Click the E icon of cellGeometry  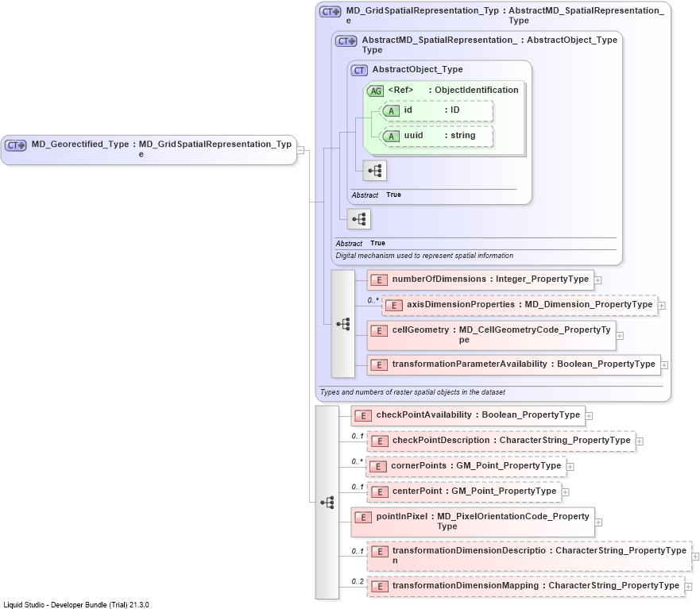tap(379, 331)
